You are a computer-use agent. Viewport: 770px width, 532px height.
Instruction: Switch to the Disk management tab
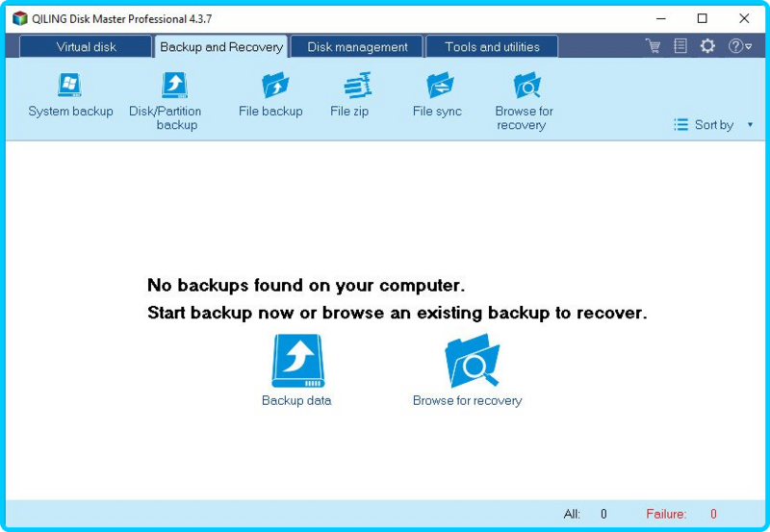click(357, 47)
